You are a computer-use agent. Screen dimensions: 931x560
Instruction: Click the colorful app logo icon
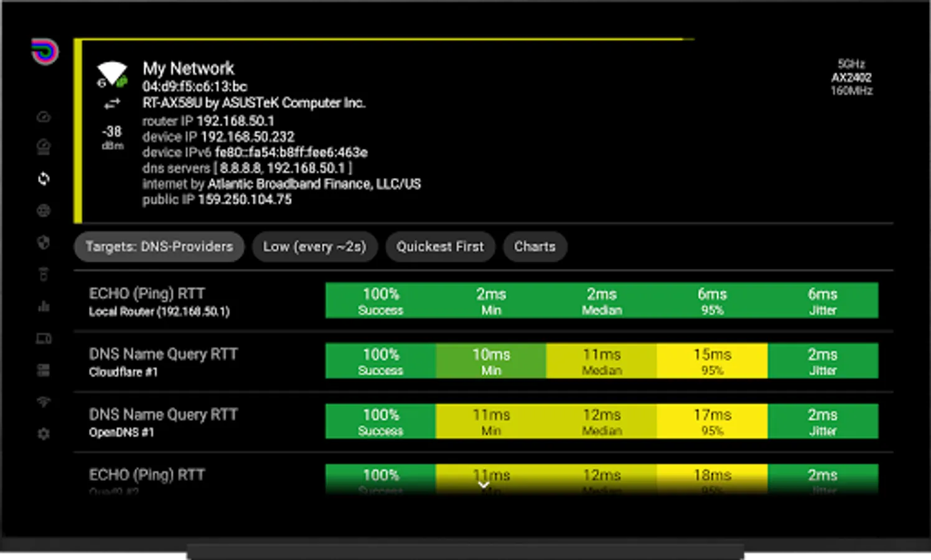pos(44,52)
